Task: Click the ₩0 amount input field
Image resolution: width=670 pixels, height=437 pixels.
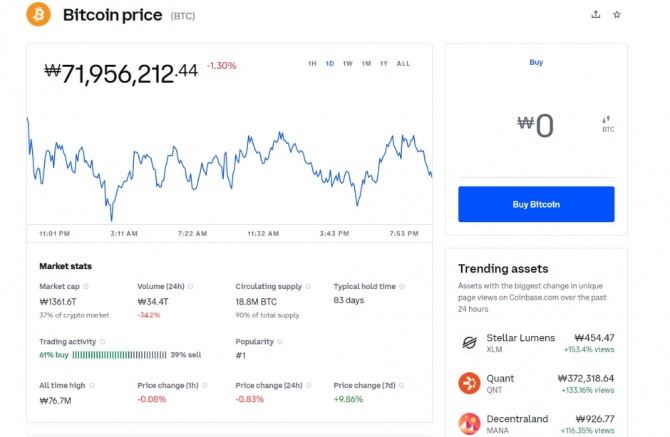Action: pyautogui.click(x=536, y=125)
